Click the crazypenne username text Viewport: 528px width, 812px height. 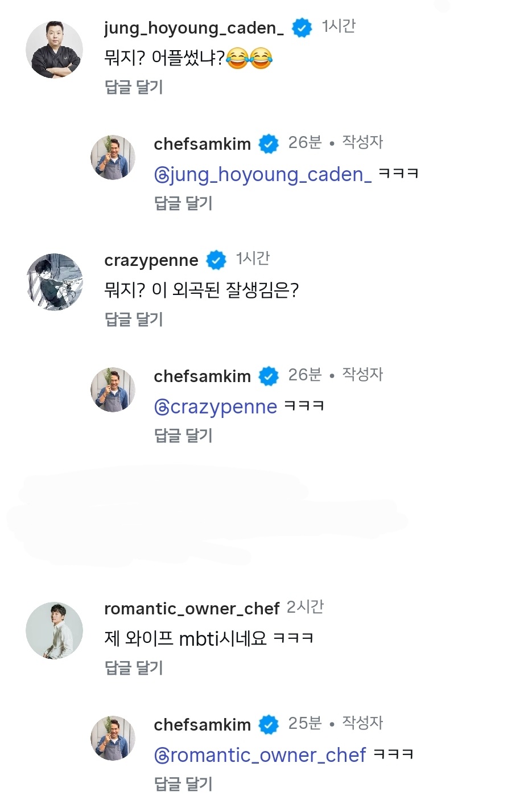[x=151, y=260]
